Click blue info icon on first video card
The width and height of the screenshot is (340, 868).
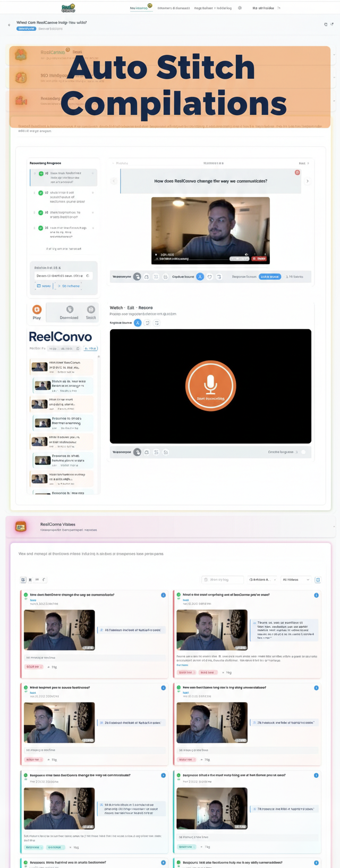(163, 595)
